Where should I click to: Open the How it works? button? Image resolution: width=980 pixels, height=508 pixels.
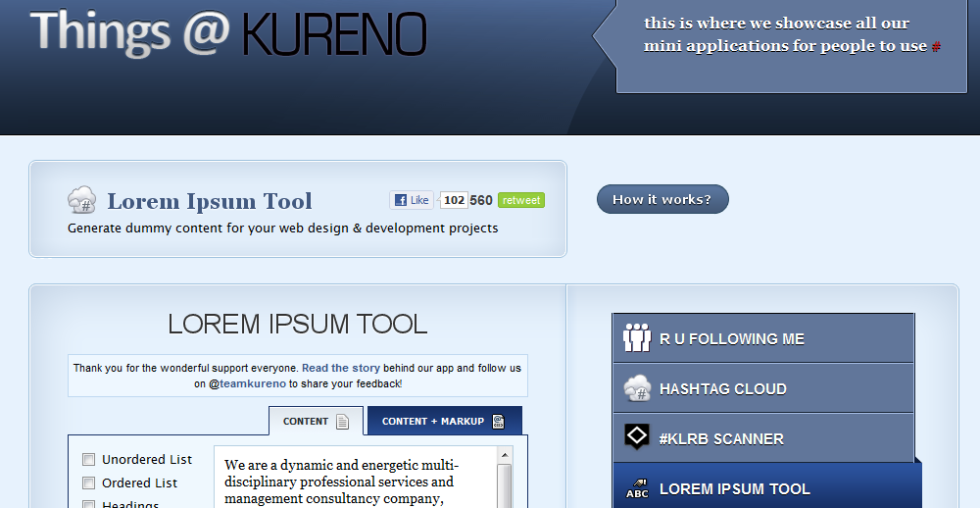[662, 199]
